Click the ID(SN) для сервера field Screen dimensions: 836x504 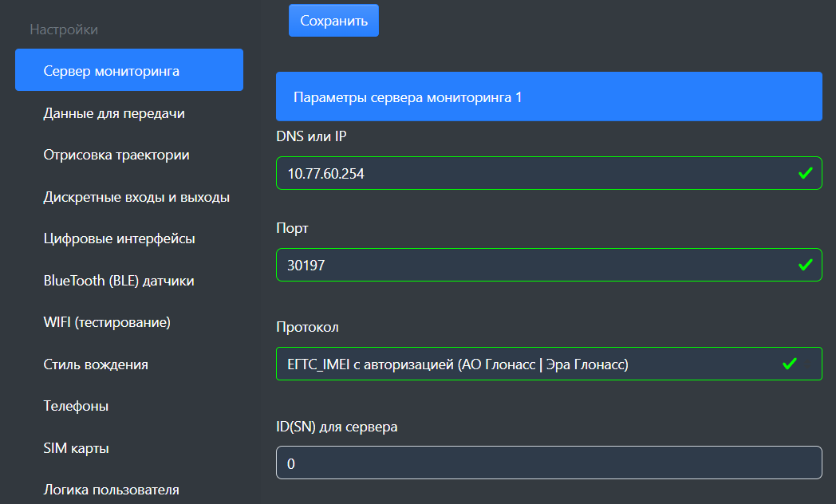(548, 463)
